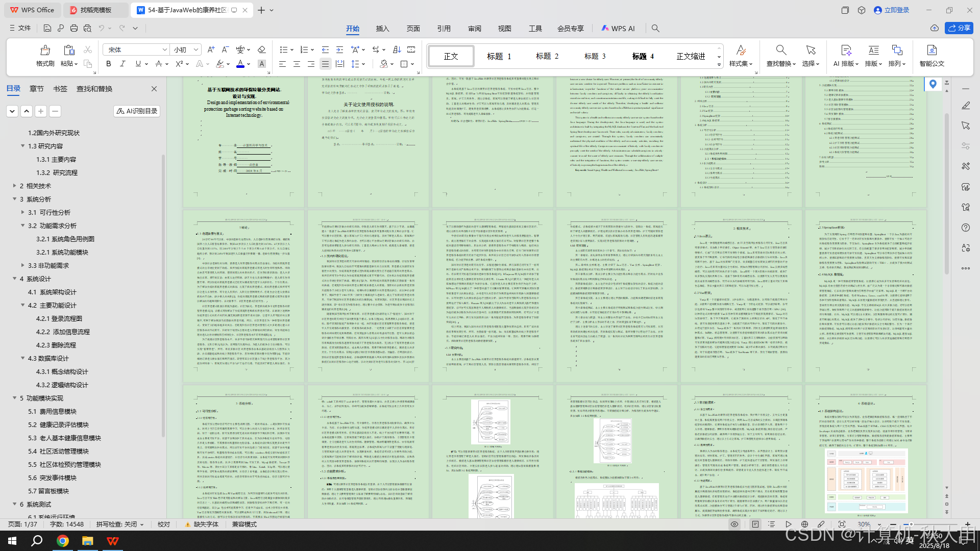Click the font color red swatch
Image resolution: width=980 pixels, height=551 pixels.
[x=240, y=64]
